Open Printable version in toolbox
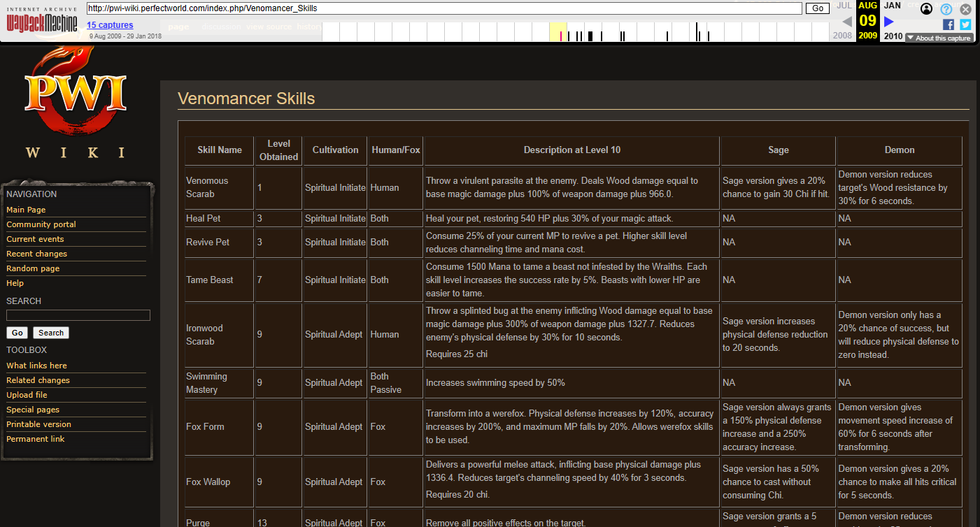The height and width of the screenshot is (527, 980). 38,424
